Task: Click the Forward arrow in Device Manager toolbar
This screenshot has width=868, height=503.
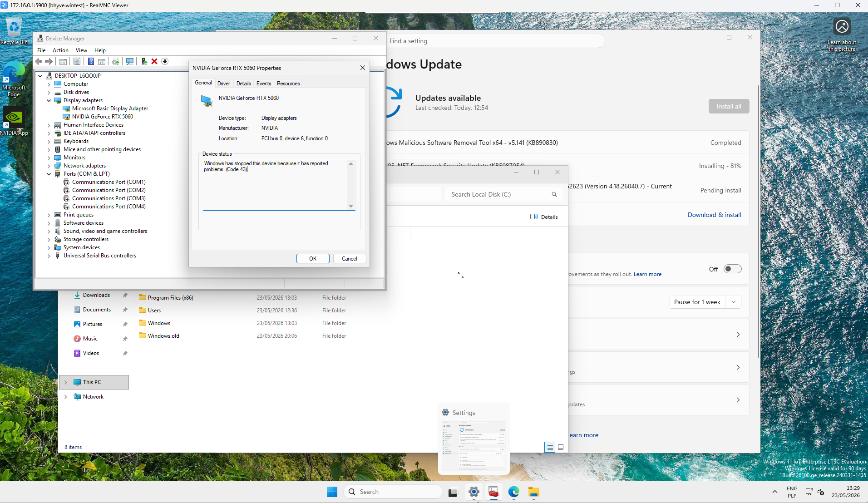Action: click(x=49, y=61)
